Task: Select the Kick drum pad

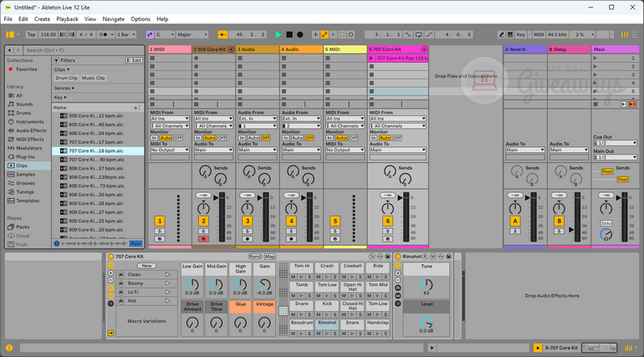Action: pyautogui.click(x=327, y=304)
